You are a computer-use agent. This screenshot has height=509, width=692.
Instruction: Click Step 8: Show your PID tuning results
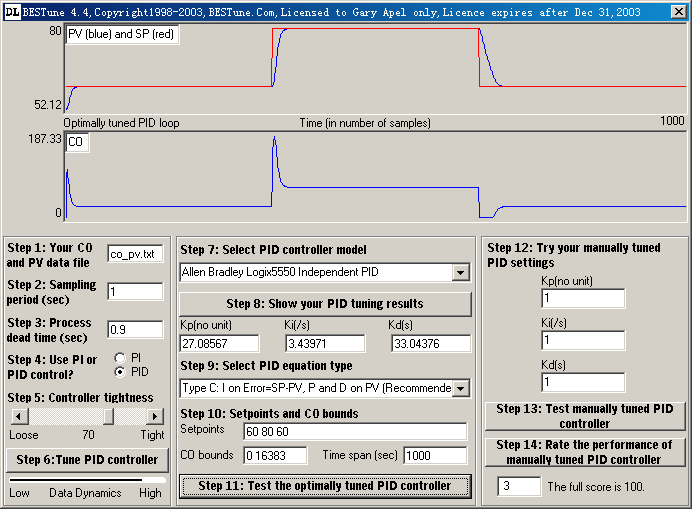click(325, 304)
